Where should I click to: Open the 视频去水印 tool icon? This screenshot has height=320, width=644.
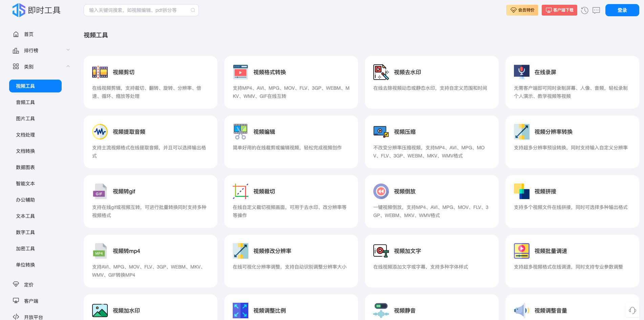(381, 72)
